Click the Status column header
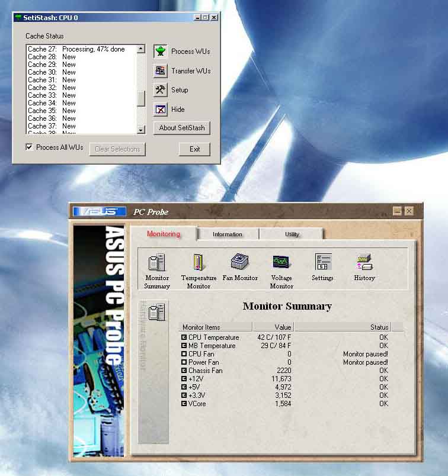 pyautogui.click(x=343, y=327)
